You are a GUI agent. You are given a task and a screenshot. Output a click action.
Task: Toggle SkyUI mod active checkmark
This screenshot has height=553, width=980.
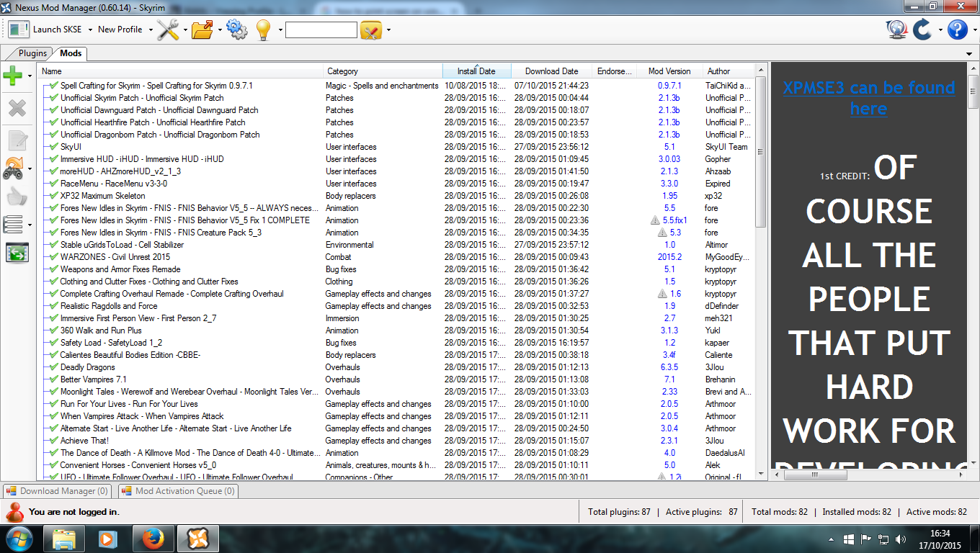click(x=54, y=147)
